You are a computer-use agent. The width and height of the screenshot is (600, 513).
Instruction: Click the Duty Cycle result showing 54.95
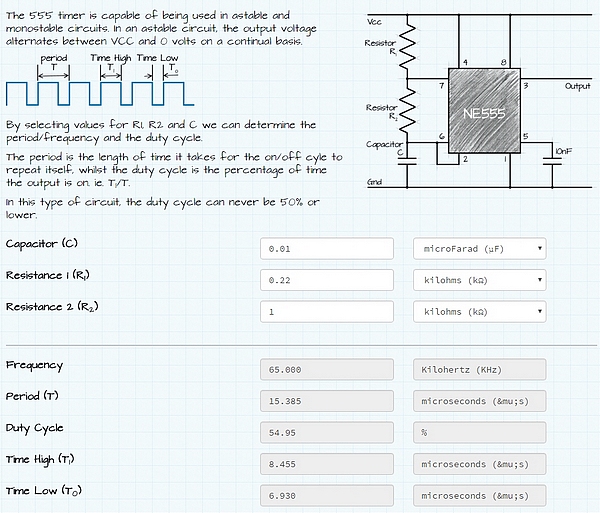pyautogui.click(x=327, y=433)
